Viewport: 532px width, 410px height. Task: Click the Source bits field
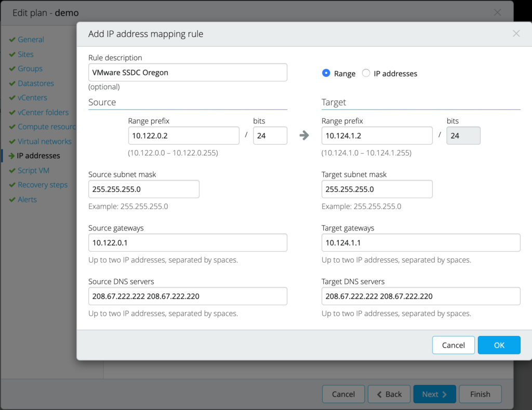(x=270, y=135)
